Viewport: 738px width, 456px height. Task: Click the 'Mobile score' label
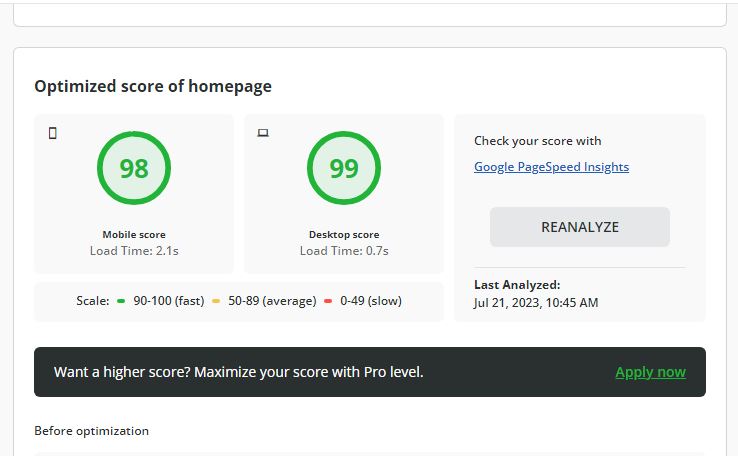134,234
